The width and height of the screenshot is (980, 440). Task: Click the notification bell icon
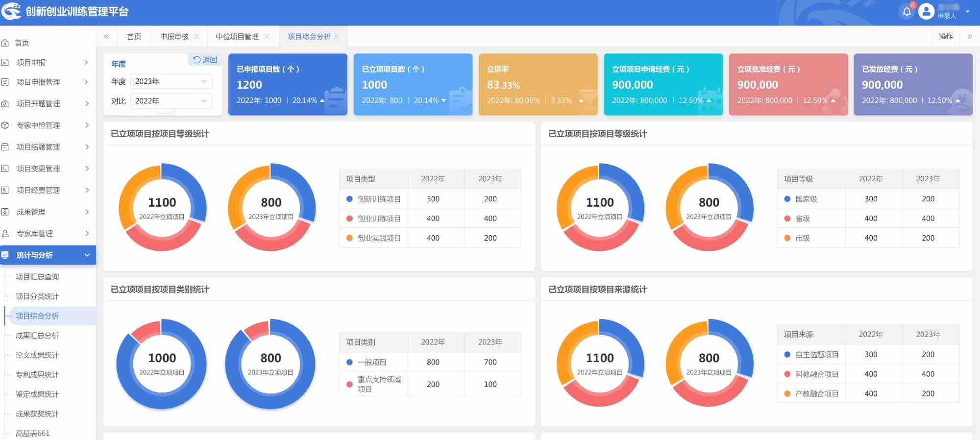(x=906, y=11)
